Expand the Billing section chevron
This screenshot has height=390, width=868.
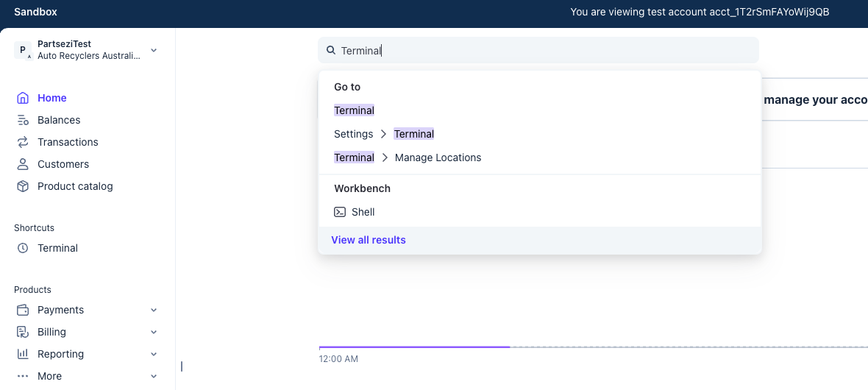(x=154, y=332)
